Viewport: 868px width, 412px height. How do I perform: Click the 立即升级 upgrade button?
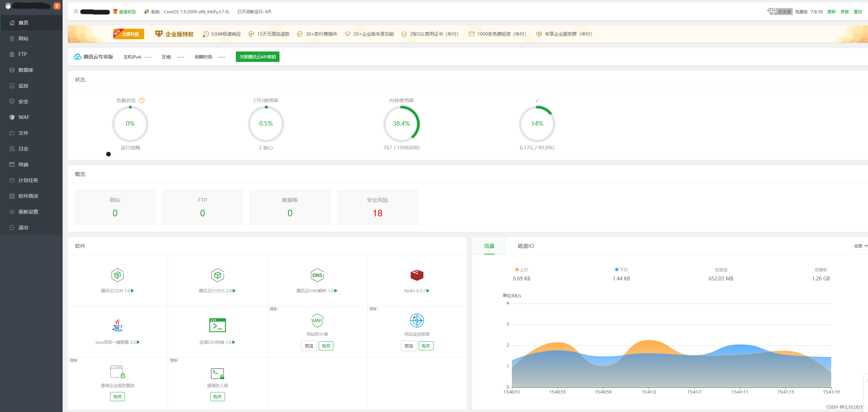(x=129, y=34)
